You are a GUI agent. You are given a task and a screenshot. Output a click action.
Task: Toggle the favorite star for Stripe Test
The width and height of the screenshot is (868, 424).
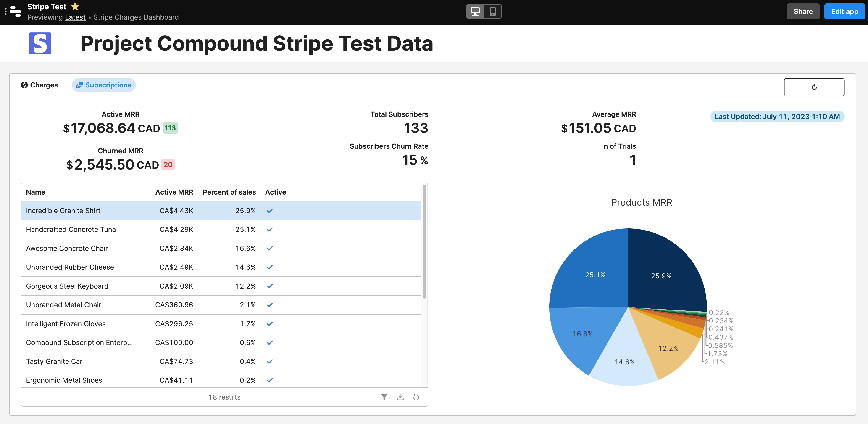(x=75, y=6)
